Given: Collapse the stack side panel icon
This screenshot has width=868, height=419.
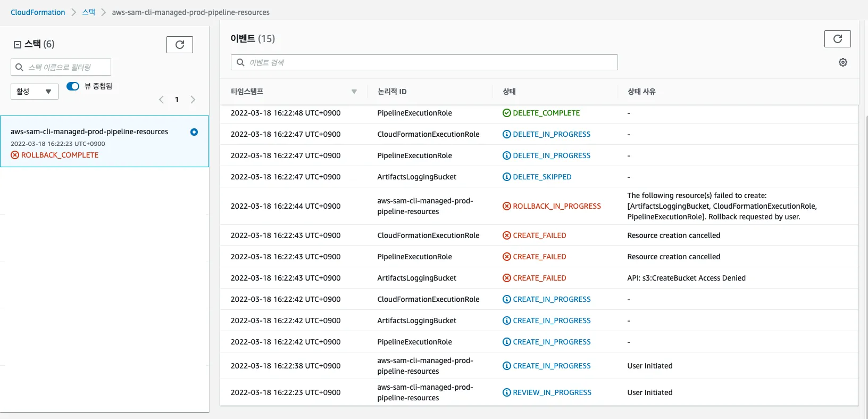Looking at the screenshot, I should pos(18,45).
